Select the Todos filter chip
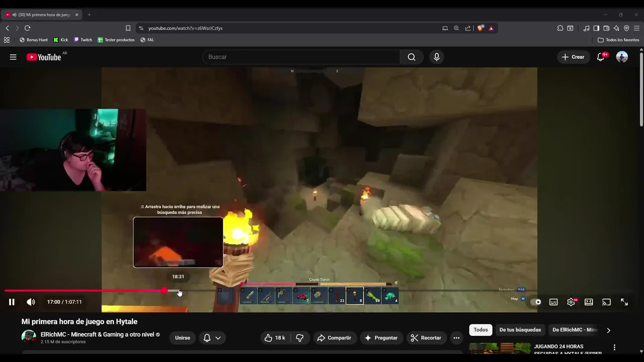 pos(480,330)
